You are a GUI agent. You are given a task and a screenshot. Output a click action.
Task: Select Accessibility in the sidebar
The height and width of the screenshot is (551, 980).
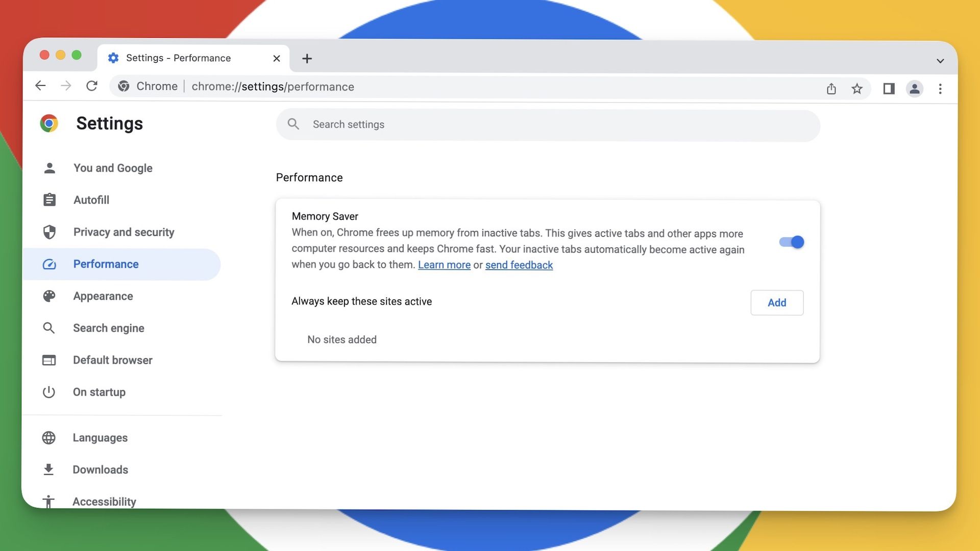click(104, 502)
